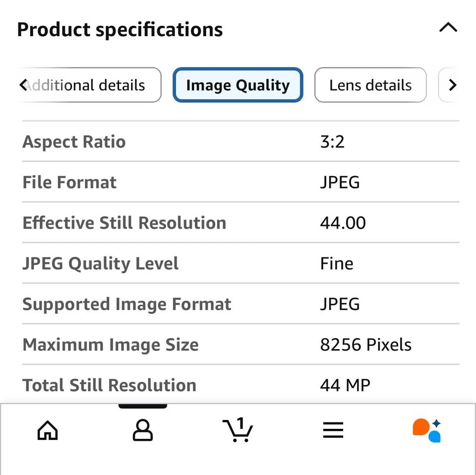Image resolution: width=476 pixels, height=475 pixels.
Task: Tap the File Format row label
Action: [x=69, y=182]
